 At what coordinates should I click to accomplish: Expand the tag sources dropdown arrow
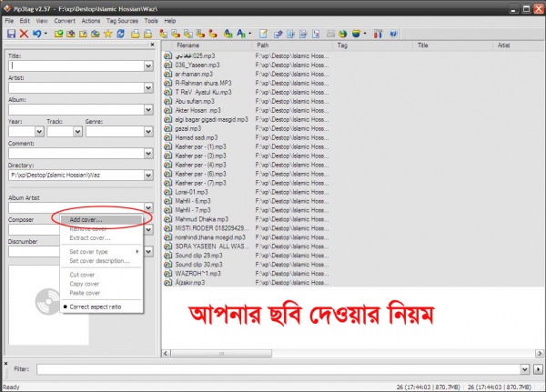pos(365,34)
